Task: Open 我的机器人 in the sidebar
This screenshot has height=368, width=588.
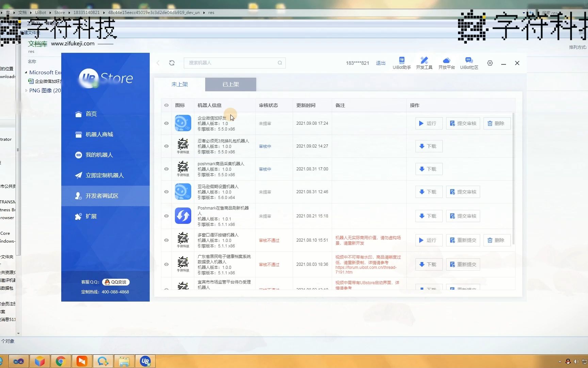Action: point(105,155)
